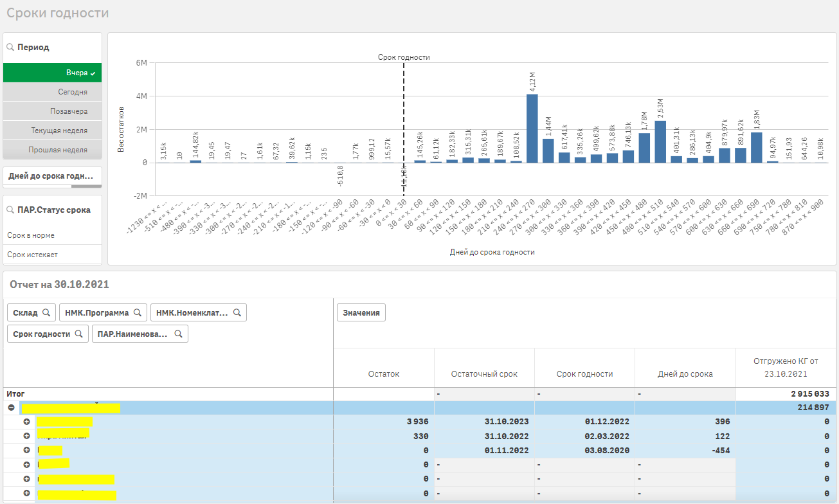Filter by status Срок истекает
The image size is (839, 504).
coord(52,255)
